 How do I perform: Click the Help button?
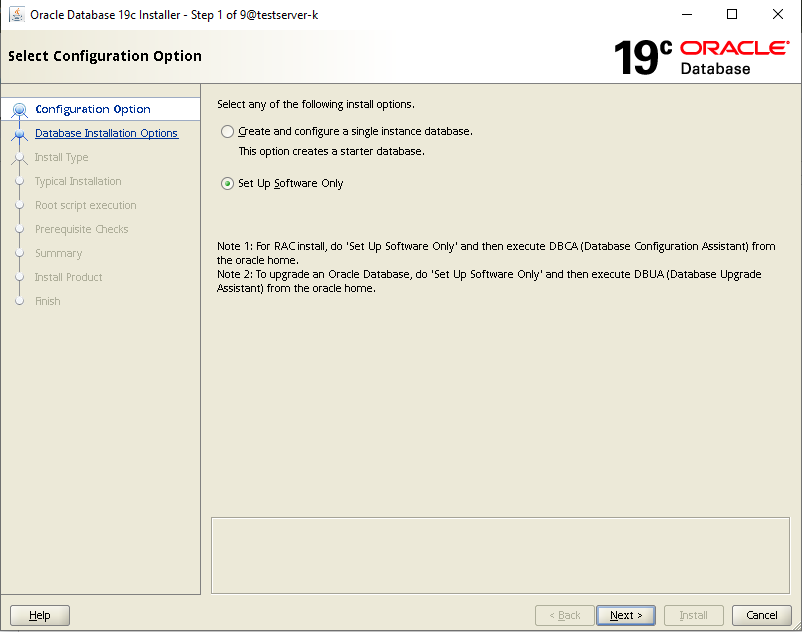click(40, 615)
